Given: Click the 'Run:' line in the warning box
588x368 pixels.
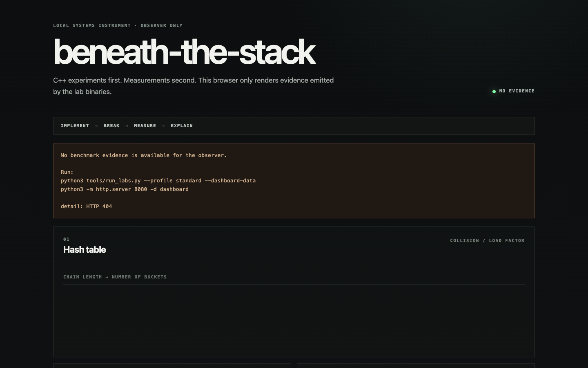Looking at the screenshot, I should 67,172.
